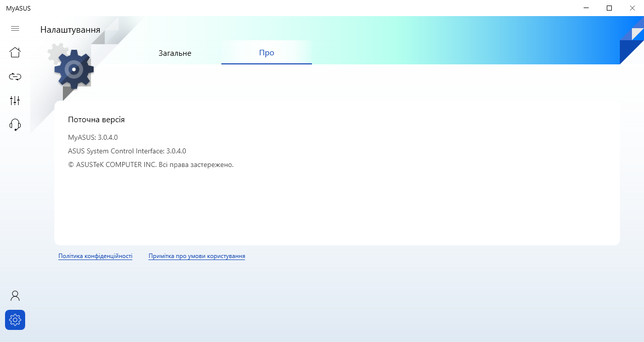644x342 pixels.
Task: Open the Customization sliders icon
Action: 15,101
